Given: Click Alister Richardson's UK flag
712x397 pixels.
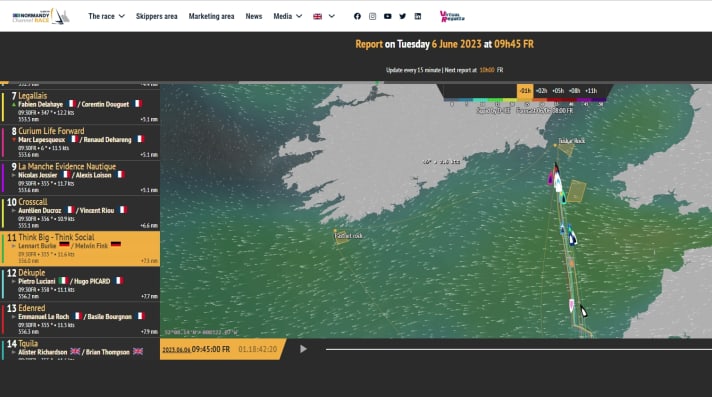Looking at the screenshot, I should click(75, 352).
